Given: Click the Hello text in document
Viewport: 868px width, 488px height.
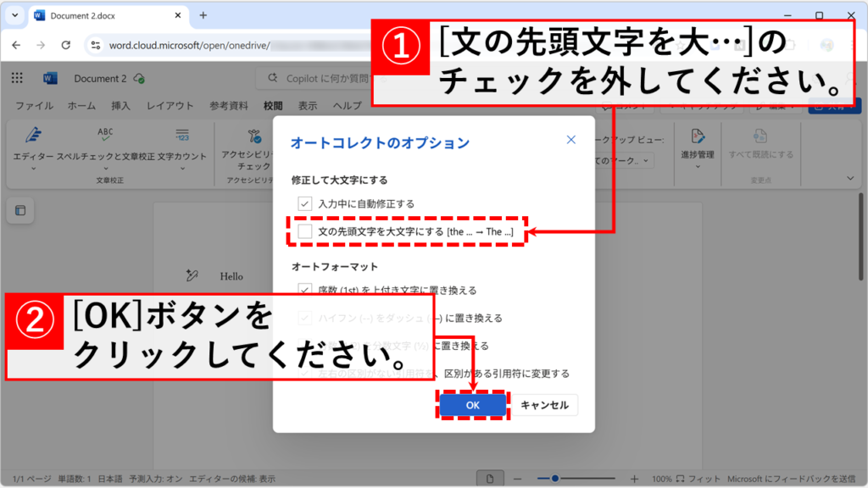Looking at the screenshot, I should coord(231,276).
